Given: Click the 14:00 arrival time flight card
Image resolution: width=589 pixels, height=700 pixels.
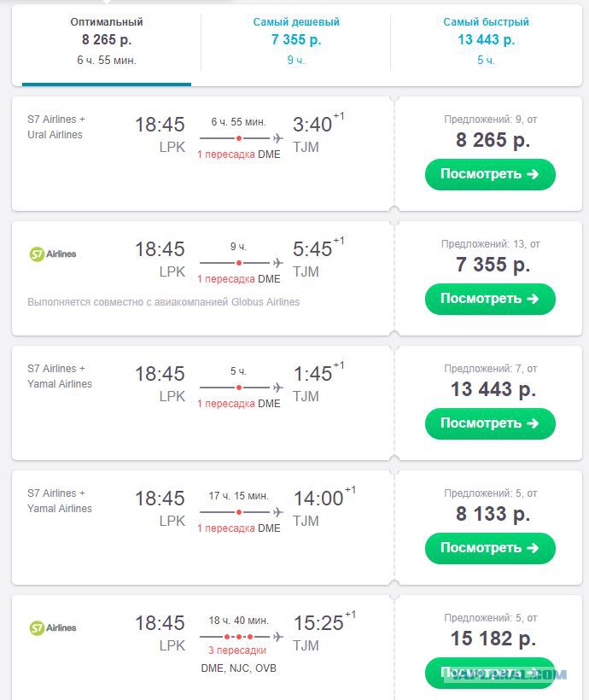Looking at the screenshot, I should coord(202,528).
